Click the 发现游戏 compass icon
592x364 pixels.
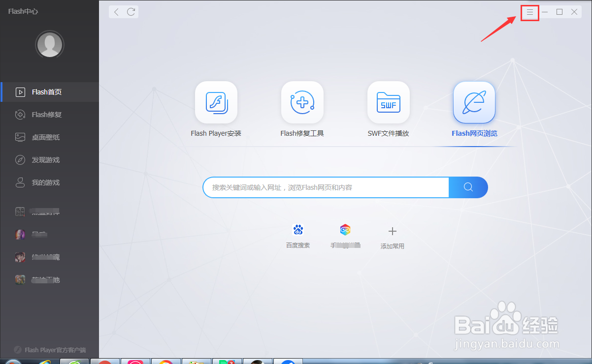[x=20, y=160]
